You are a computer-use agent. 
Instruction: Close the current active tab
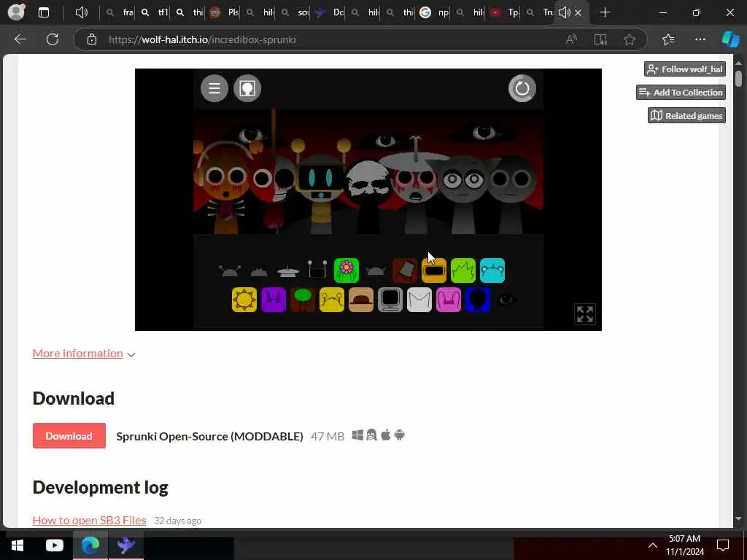coord(578,13)
